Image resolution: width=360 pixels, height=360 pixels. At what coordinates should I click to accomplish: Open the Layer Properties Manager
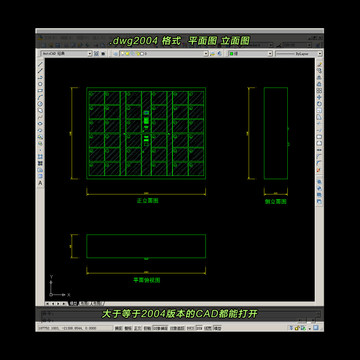(x=115, y=53)
